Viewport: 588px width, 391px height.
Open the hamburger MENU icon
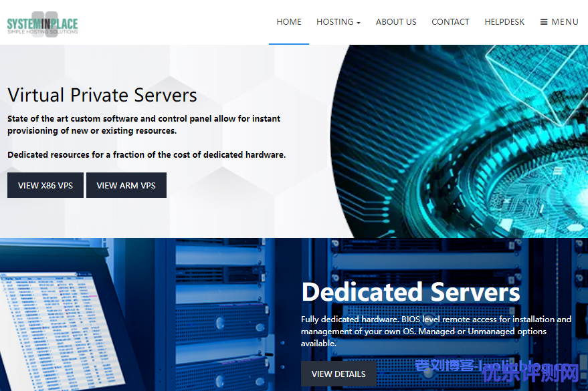(x=543, y=22)
